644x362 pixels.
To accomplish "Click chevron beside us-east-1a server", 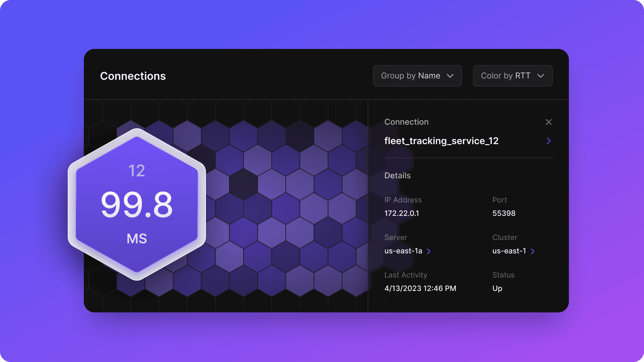I will (x=429, y=251).
